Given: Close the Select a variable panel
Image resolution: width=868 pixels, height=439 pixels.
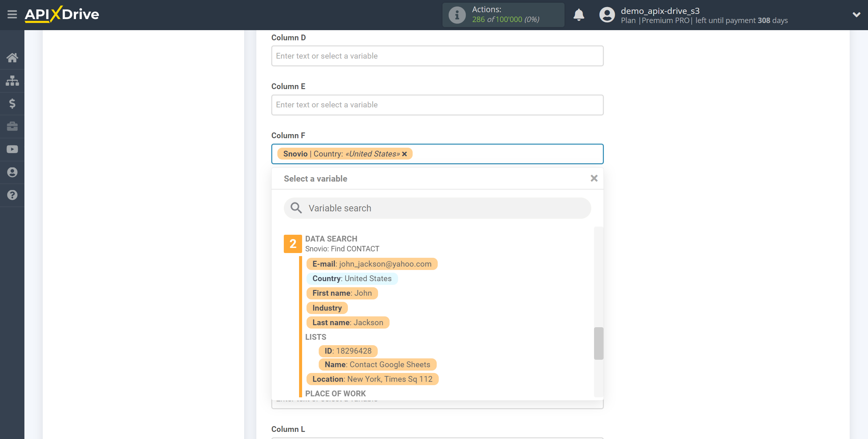Looking at the screenshot, I should coord(594,178).
